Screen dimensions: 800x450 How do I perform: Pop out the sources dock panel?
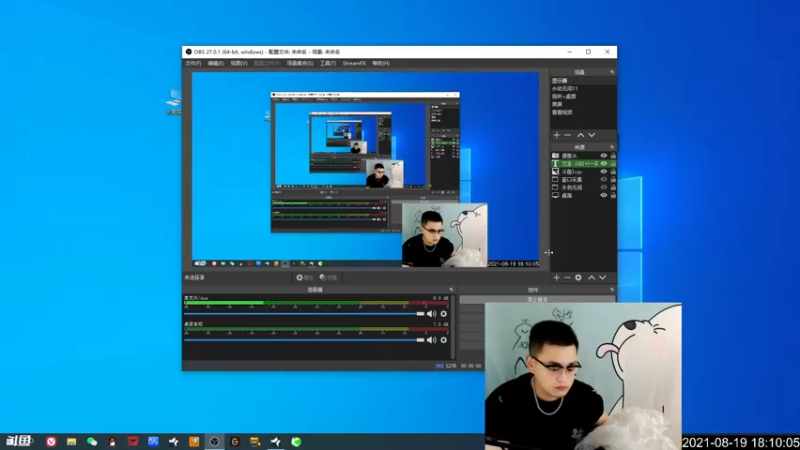[612, 147]
